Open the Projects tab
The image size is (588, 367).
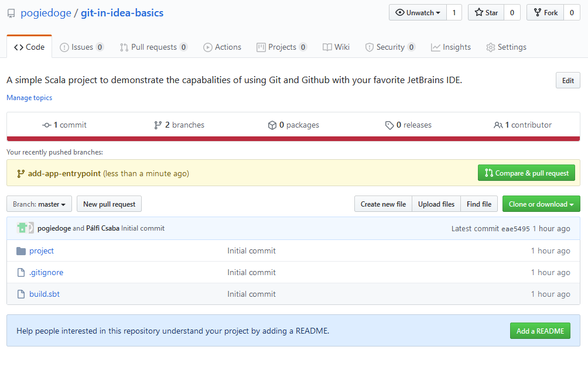coord(282,47)
